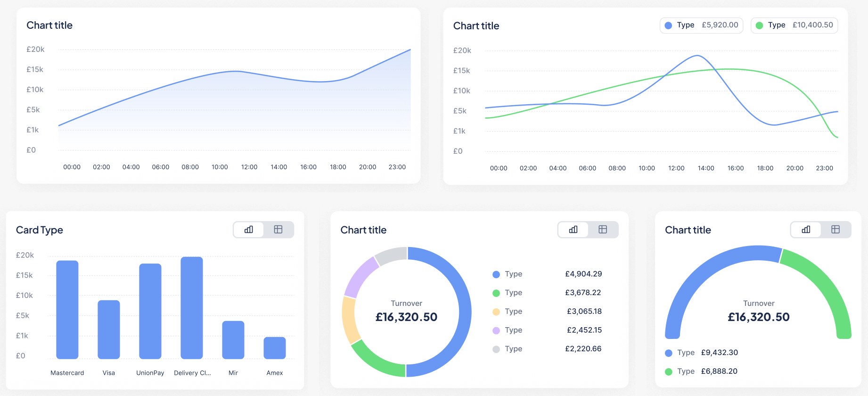
Task: Switch Card Type card to bar chart view
Action: click(249, 230)
